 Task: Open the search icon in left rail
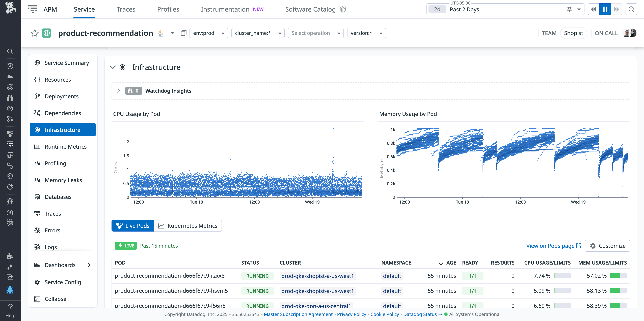click(10, 51)
